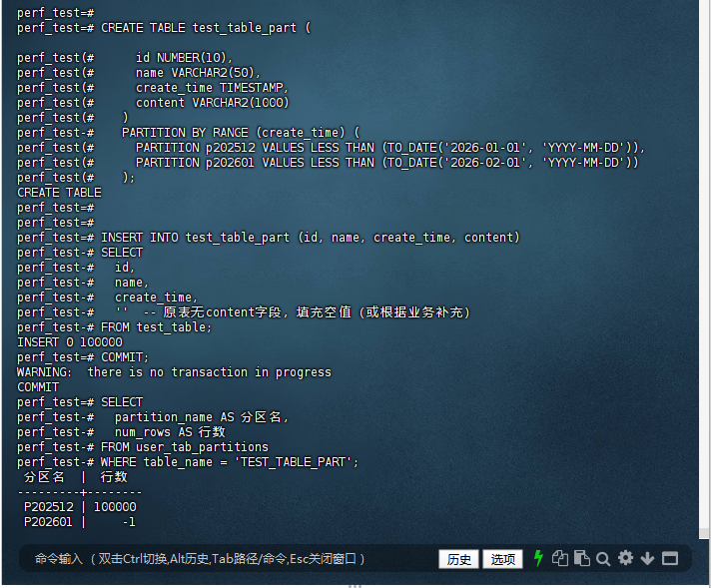Click the comment '原表无content字段' line
Viewport: 711px width, 588px height.
293,312
